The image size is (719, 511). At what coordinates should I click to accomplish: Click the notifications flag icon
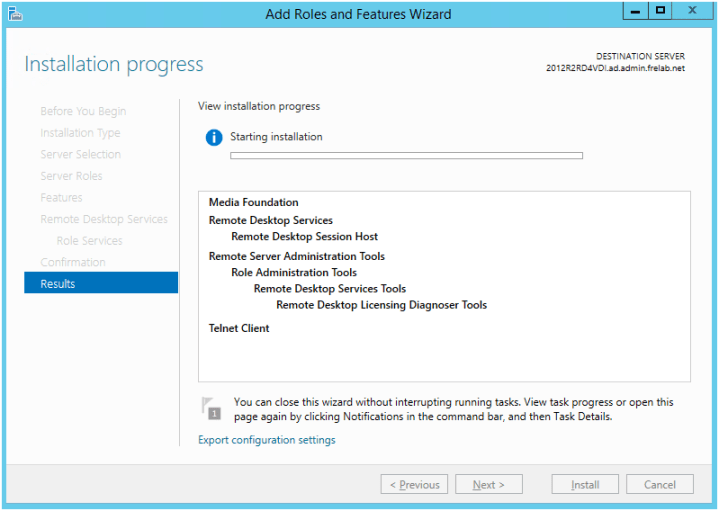[x=212, y=407]
